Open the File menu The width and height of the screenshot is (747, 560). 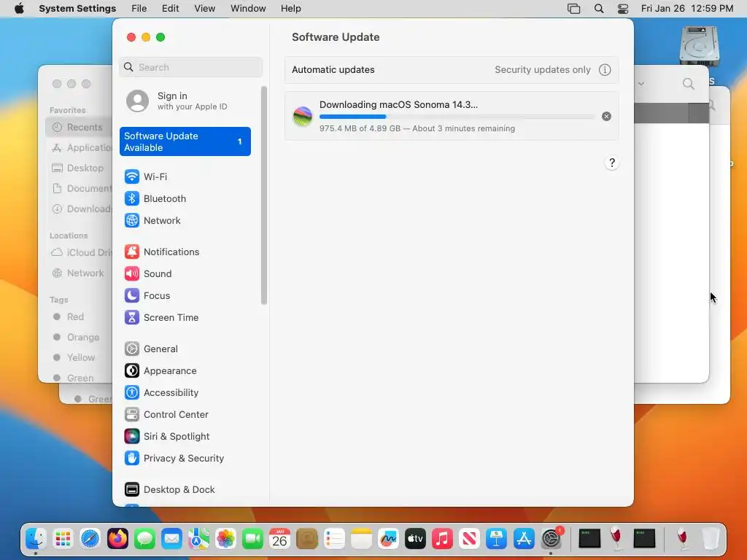[x=139, y=9]
